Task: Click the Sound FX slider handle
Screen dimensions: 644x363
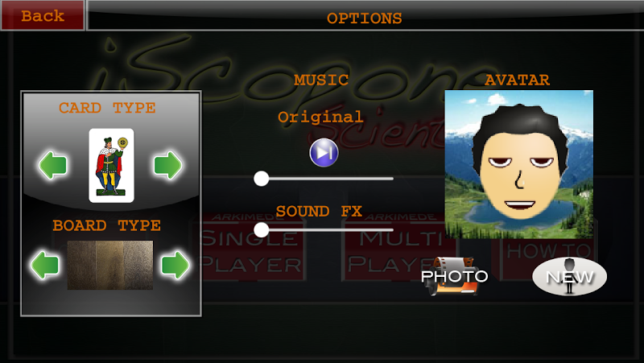Action: [x=261, y=230]
